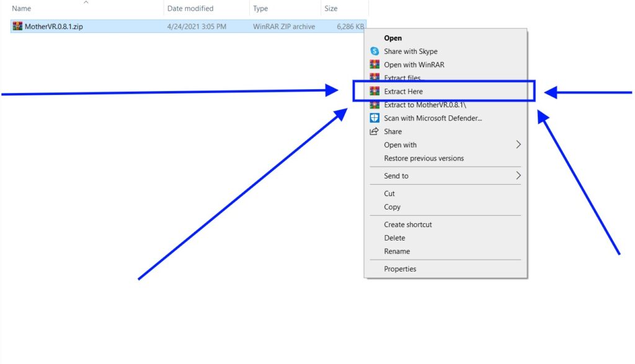Click the date 4/24/2021 3:05 PM
The image size is (635, 364).
point(197,27)
